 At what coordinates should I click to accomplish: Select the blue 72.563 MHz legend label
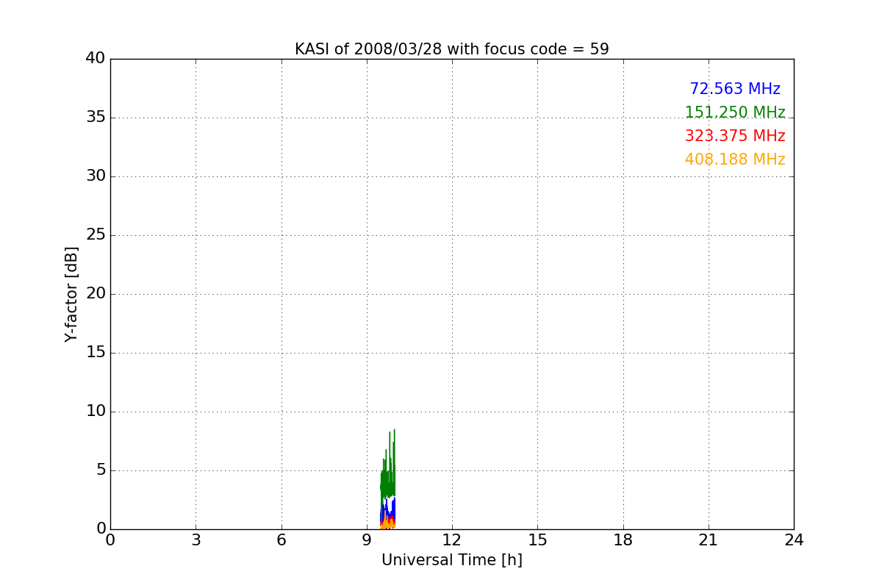click(735, 89)
